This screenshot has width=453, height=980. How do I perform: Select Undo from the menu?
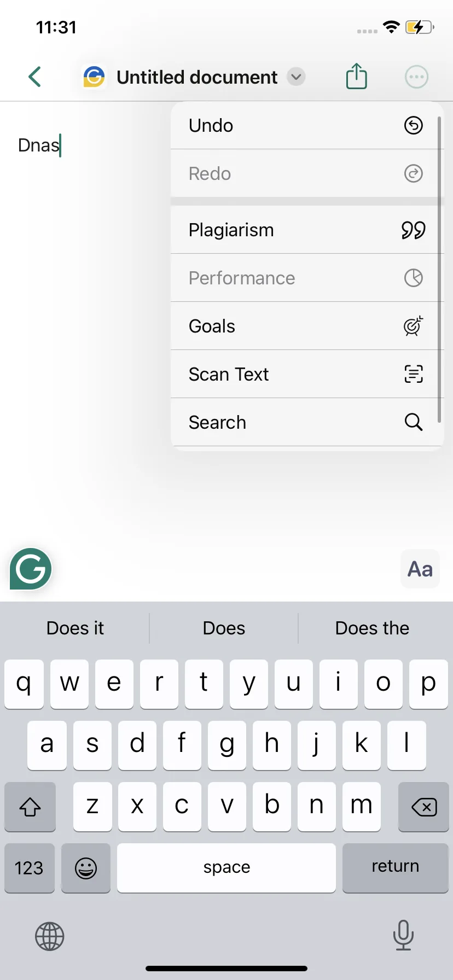pyautogui.click(x=307, y=125)
